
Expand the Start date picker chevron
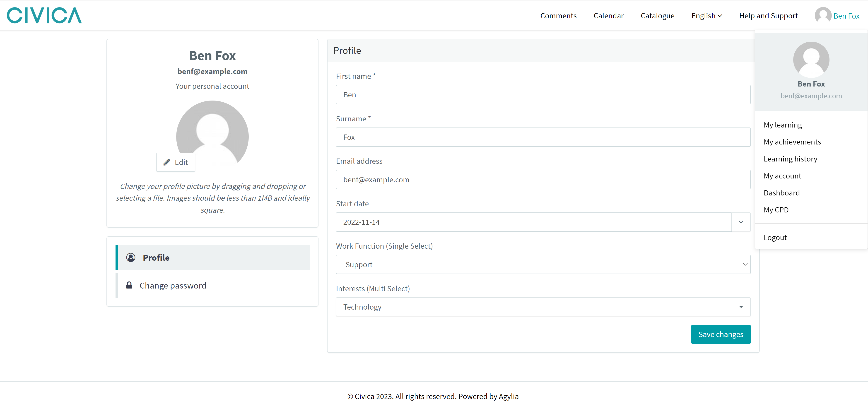click(x=741, y=222)
